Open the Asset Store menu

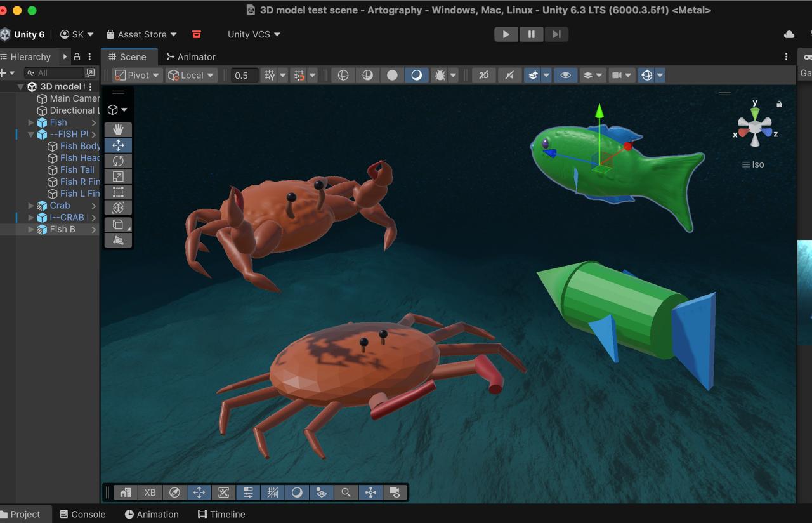[x=141, y=34]
